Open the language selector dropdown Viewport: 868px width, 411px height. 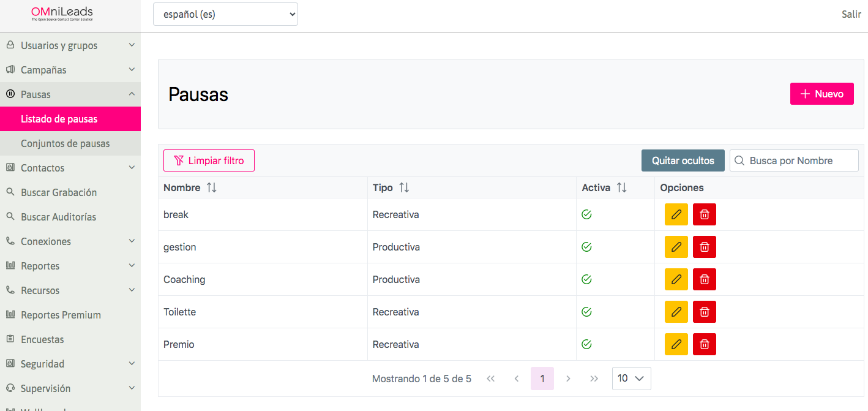click(225, 14)
